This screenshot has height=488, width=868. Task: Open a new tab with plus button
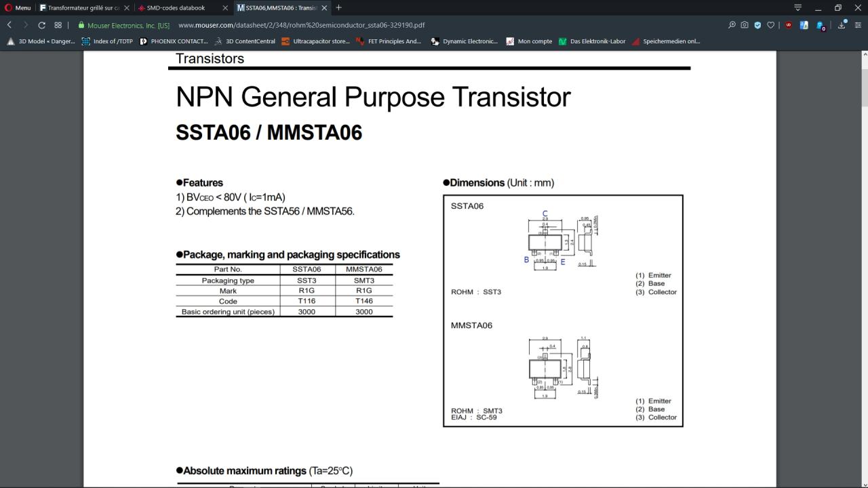(x=339, y=7)
